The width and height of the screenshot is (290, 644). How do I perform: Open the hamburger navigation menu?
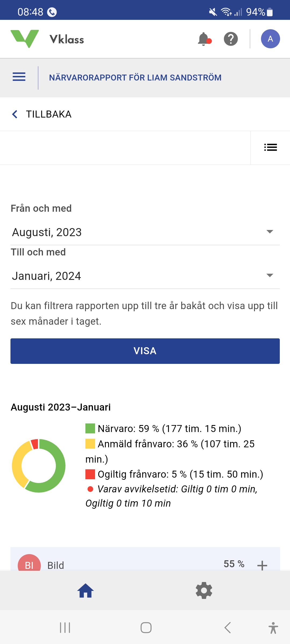[19, 77]
